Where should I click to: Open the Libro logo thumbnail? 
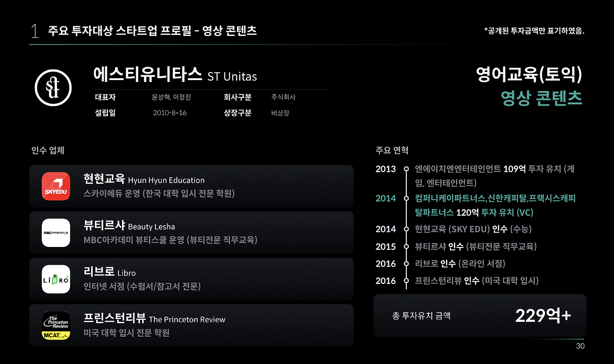coord(56,279)
